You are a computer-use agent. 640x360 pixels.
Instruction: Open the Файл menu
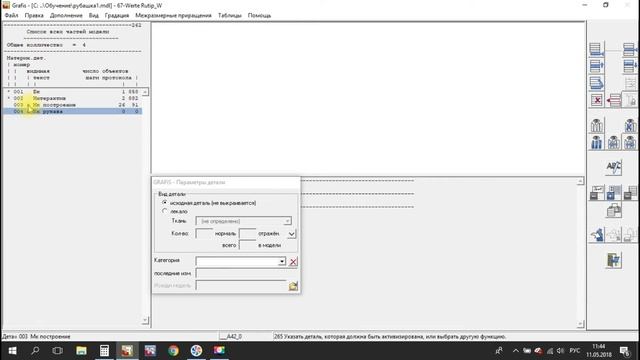point(11,16)
